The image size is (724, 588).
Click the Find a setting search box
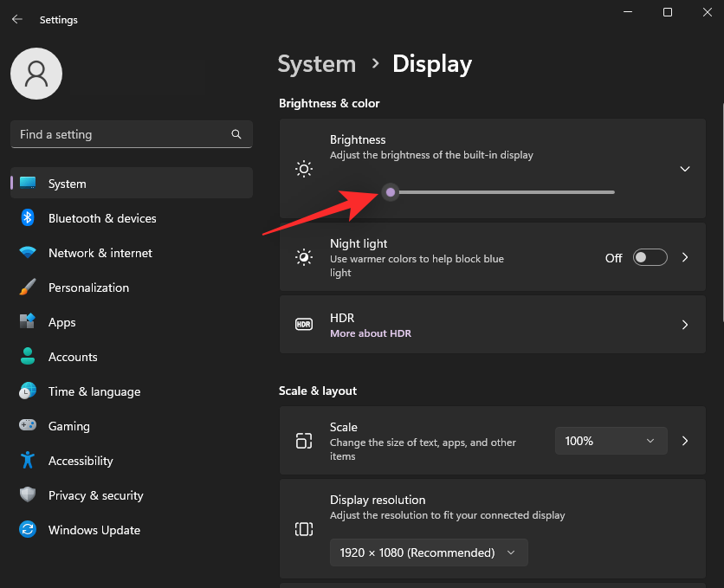[131, 134]
